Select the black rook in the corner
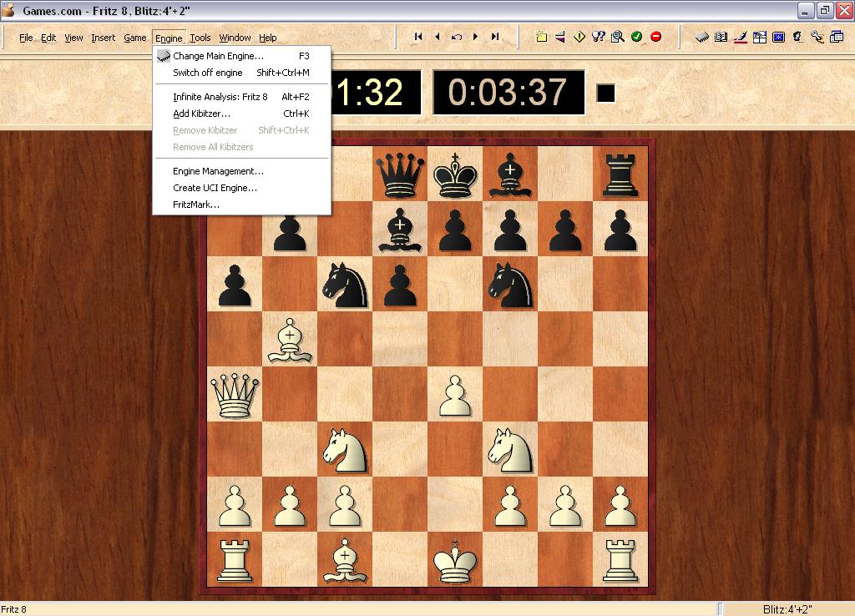Viewport: 855px width, 616px height. tap(620, 174)
